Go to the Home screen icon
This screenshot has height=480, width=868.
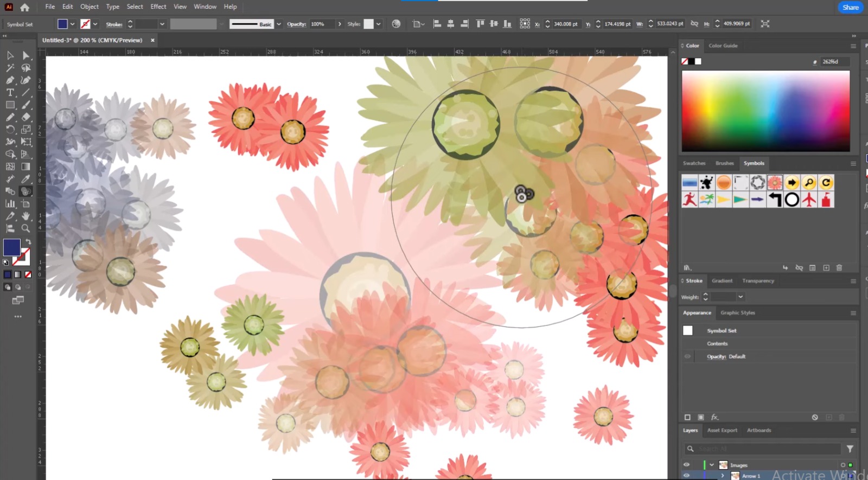pos(24,7)
